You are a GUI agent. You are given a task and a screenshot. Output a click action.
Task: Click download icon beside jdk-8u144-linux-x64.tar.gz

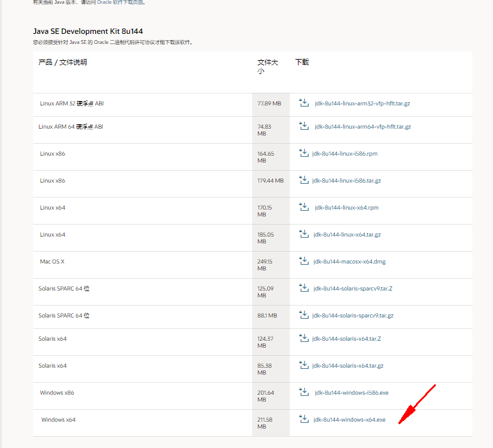click(x=304, y=234)
